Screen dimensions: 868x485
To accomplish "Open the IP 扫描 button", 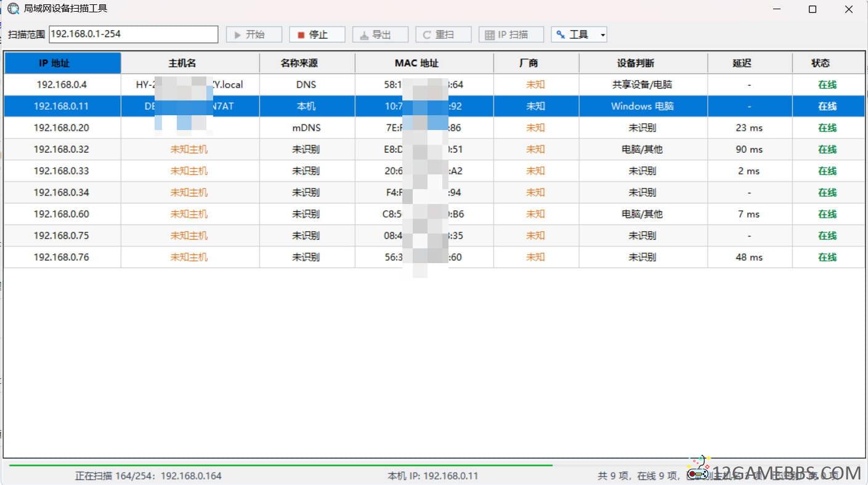I will [x=511, y=35].
